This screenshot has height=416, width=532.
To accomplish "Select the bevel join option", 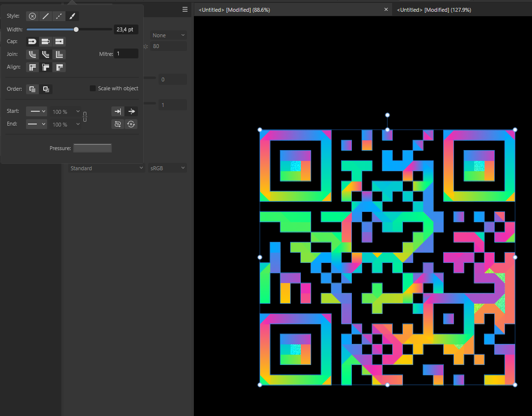I will (x=46, y=54).
